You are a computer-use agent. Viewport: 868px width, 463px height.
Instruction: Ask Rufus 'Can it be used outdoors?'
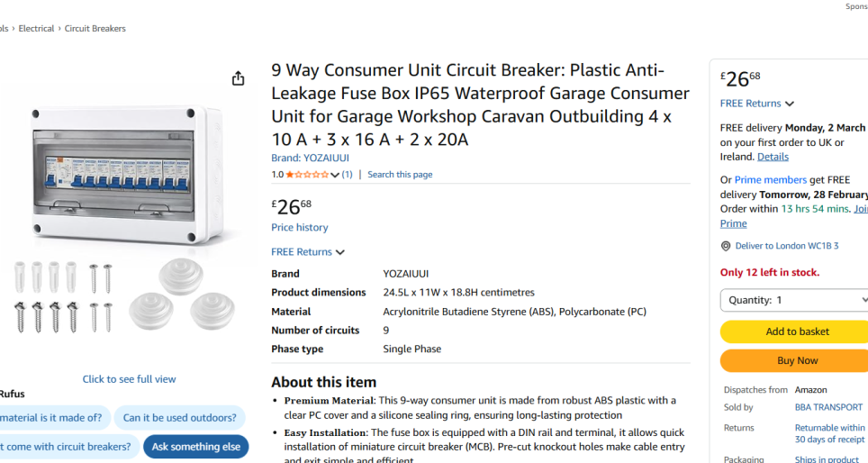click(179, 418)
